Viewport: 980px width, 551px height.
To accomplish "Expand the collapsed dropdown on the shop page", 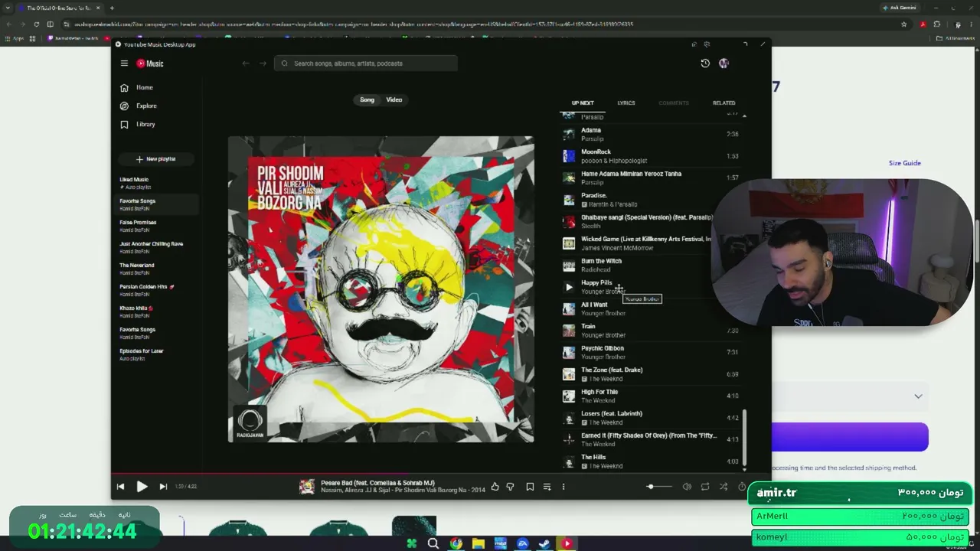I will (918, 396).
